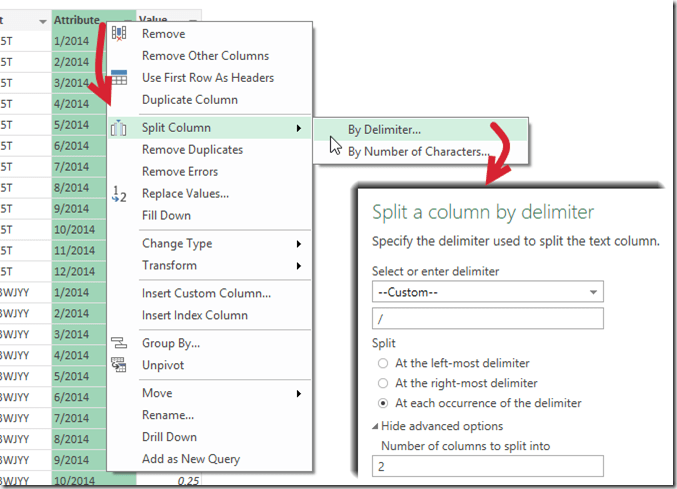Click the Unpivot icon

click(120, 365)
